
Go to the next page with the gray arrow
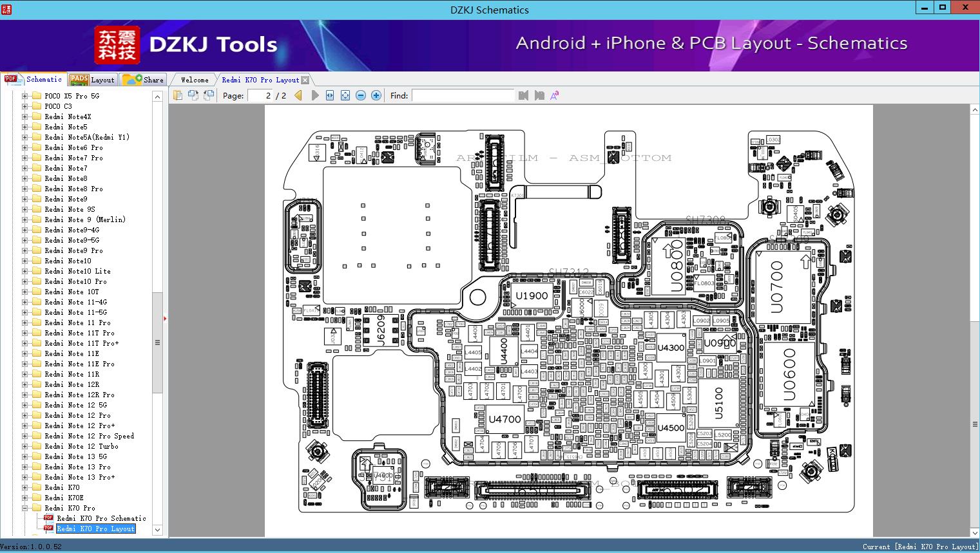click(314, 95)
